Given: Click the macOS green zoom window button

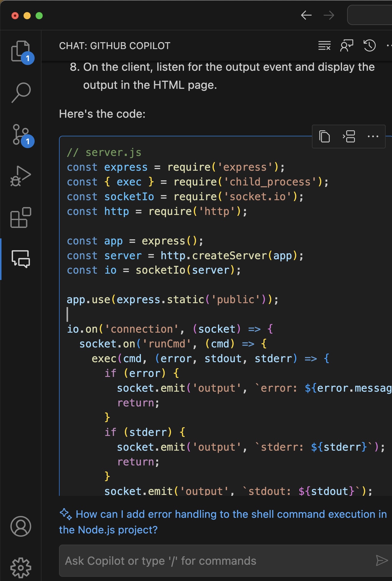Looking at the screenshot, I should [x=39, y=16].
